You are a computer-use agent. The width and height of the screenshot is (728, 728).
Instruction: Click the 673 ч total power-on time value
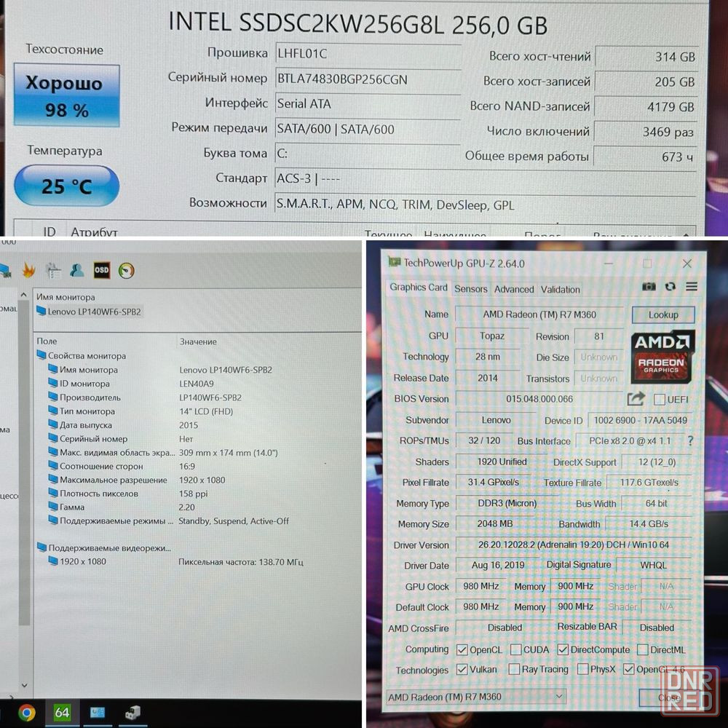tap(645, 157)
